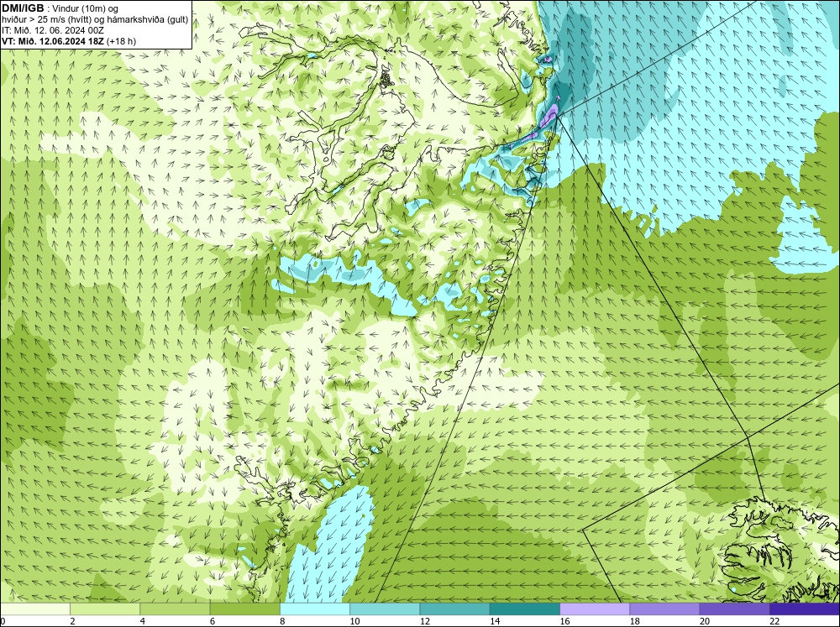Click the 6–8 m/s darker green swatch

(244, 609)
